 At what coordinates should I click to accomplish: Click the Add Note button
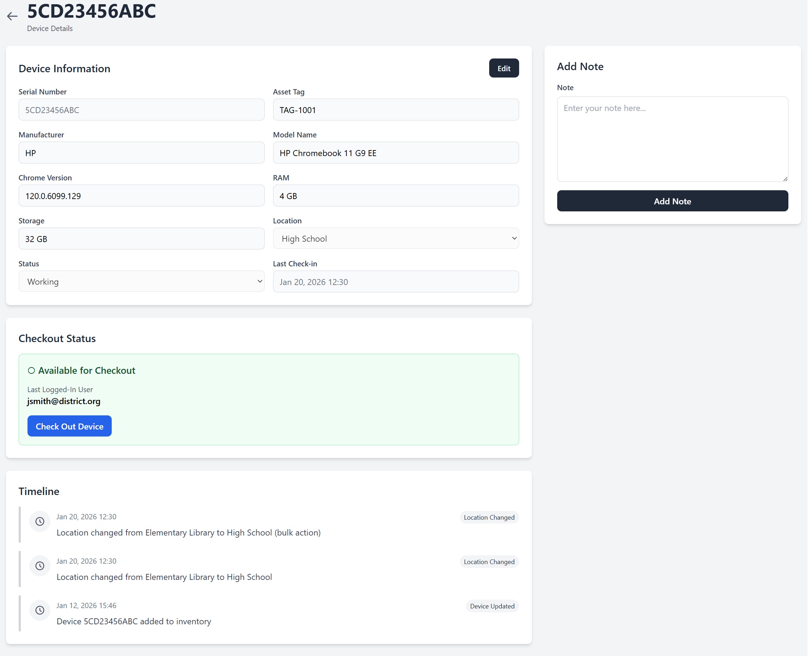tap(672, 201)
